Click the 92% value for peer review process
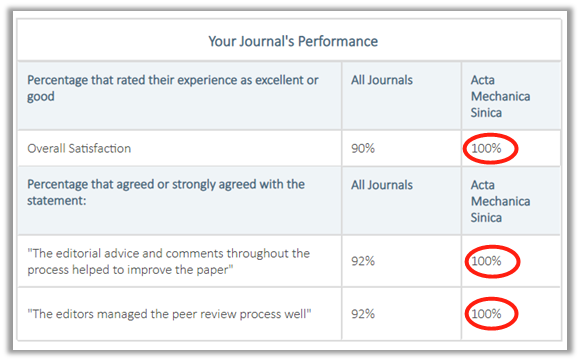 point(363,314)
